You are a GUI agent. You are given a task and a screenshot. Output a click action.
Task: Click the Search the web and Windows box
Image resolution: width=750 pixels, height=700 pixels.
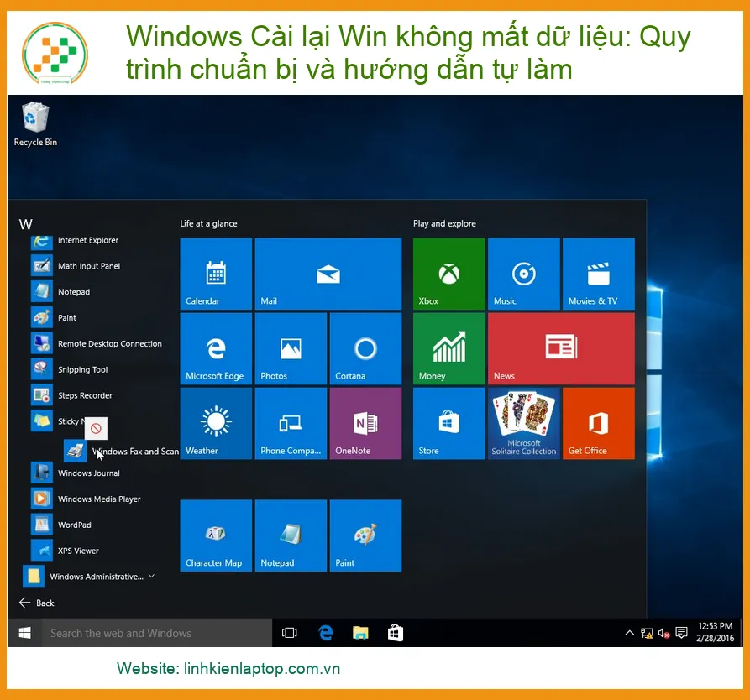pyautogui.click(x=157, y=633)
